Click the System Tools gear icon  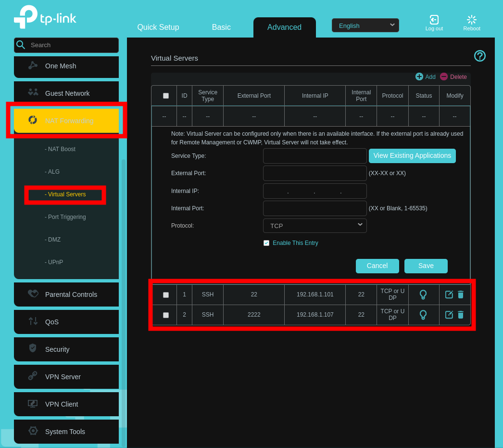[x=33, y=431]
